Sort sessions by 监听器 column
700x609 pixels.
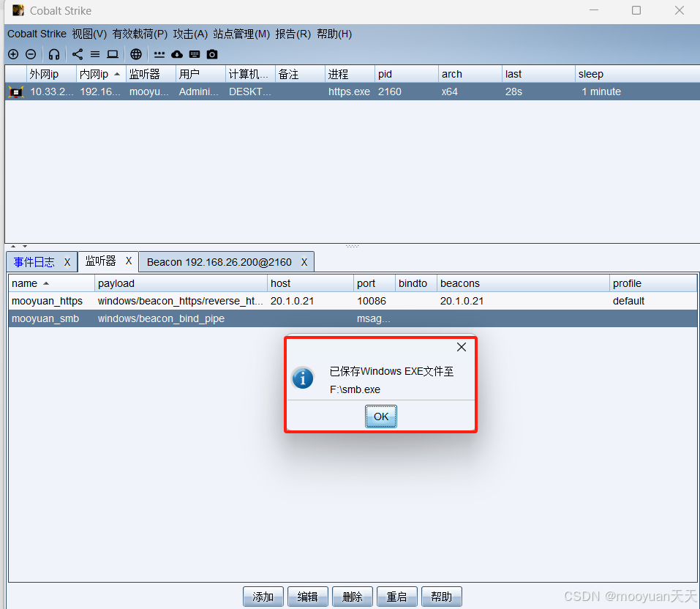pyautogui.click(x=151, y=74)
